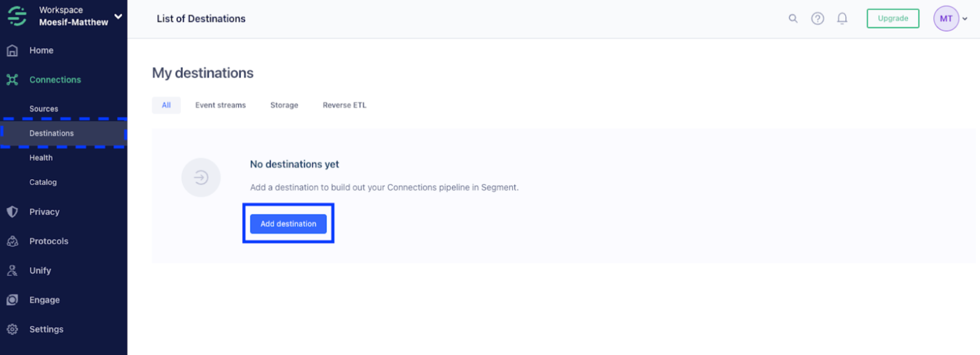The width and height of the screenshot is (980, 355).
Task: Click the Segment logo icon
Action: click(x=17, y=16)
